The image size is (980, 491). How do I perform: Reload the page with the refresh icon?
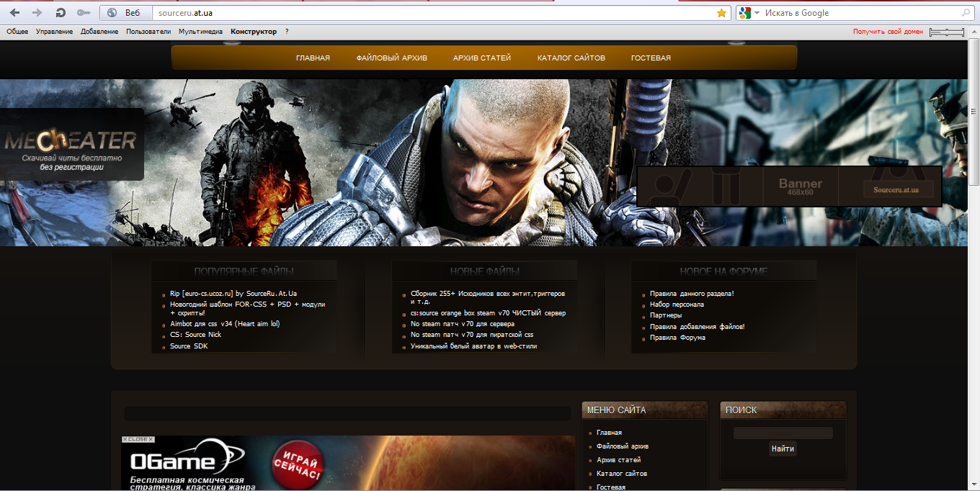point(61,13)
